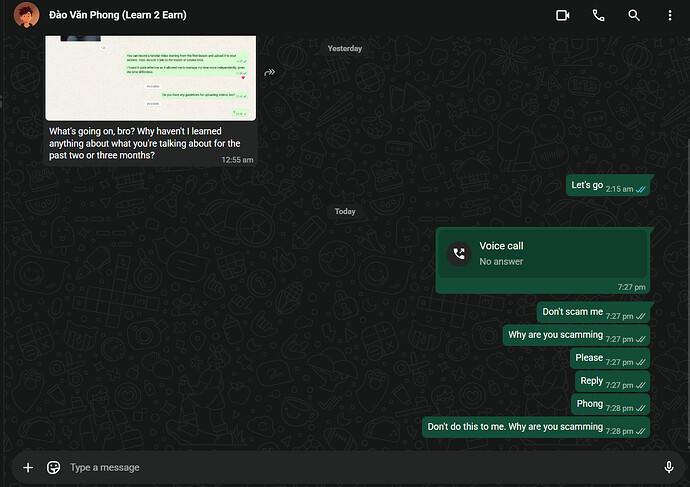Viewport: 690px width, 487px height.
Task: Open contact info via the name Đào Văn Phong
Action: pos(117,15)
